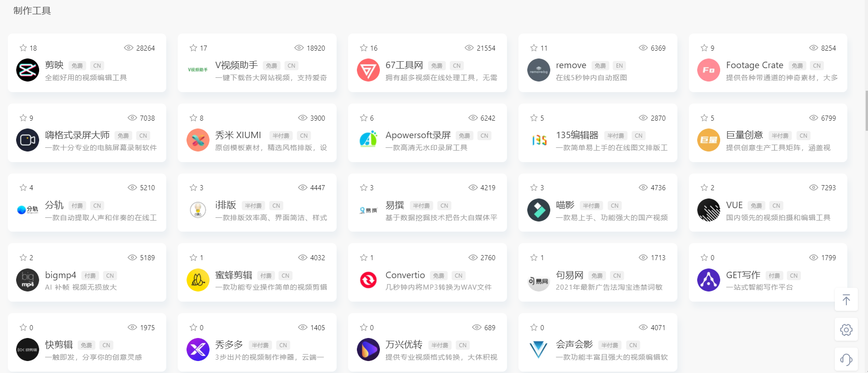Open the 剪映 title link
868x373 pixels.
pyautogui.click(x=54, y=65)
